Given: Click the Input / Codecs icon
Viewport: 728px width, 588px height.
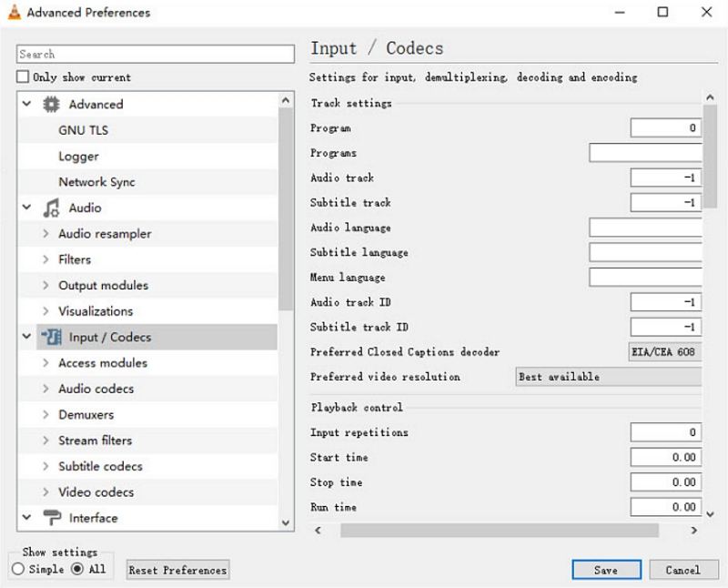Looking at the screenshot, I should point(51,337).
